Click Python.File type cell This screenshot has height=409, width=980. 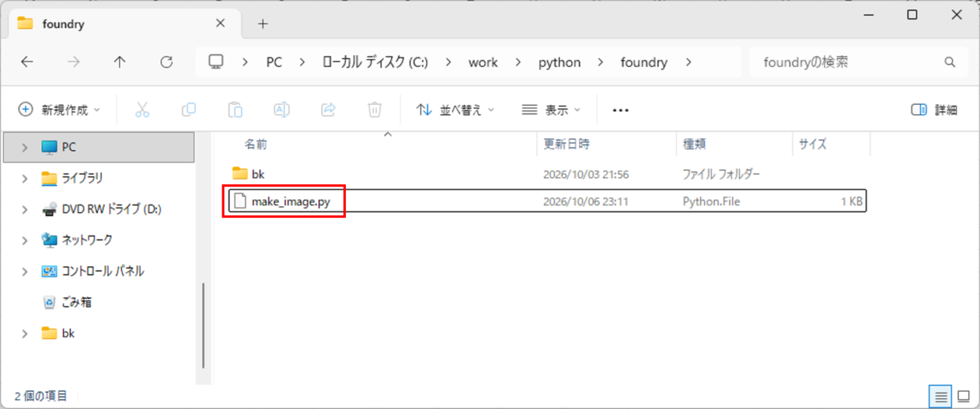tap(711, 201)
